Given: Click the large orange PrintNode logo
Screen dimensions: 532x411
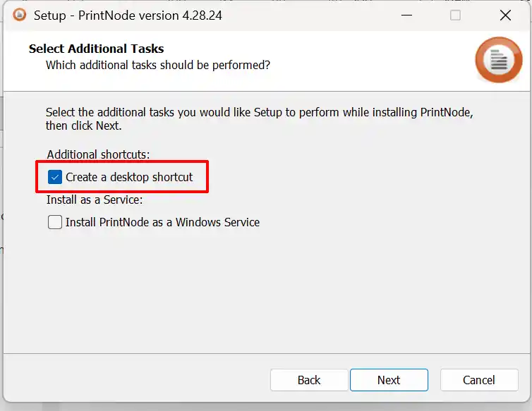Looking at the screenshot, I should [498, 60].
